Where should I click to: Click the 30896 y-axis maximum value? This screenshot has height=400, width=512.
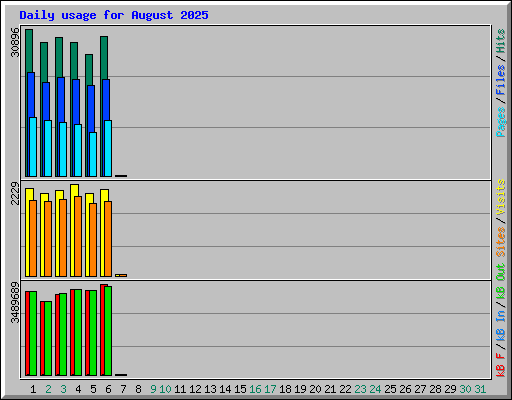[15, 42]
